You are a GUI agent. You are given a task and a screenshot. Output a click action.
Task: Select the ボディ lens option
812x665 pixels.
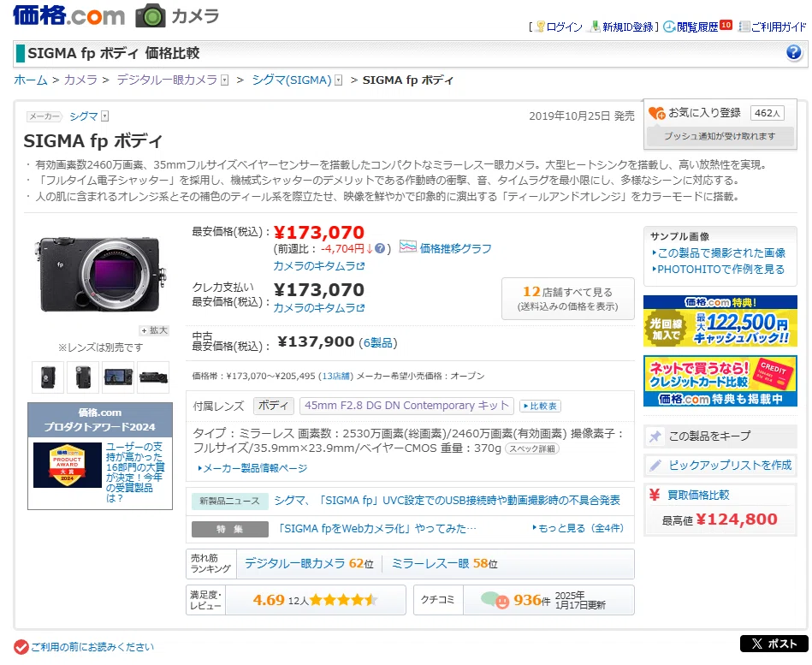[274, 406]
